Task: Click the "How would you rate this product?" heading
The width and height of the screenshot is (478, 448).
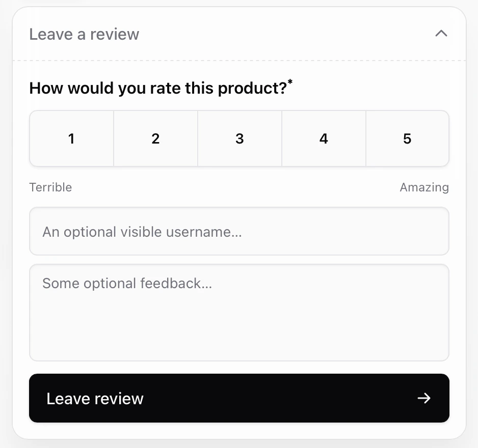Action: pos(158,88)
